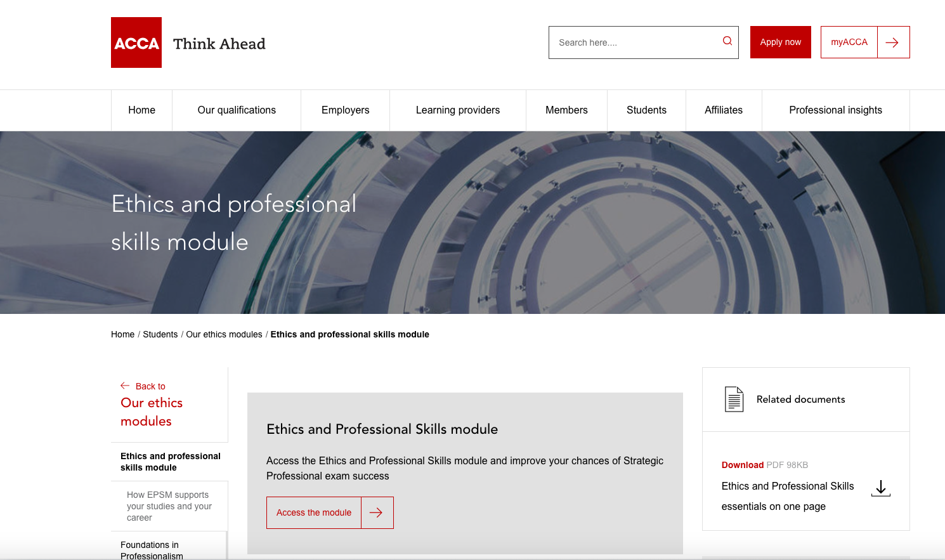Click the document icon in Related documents panel

pos(734,399)
